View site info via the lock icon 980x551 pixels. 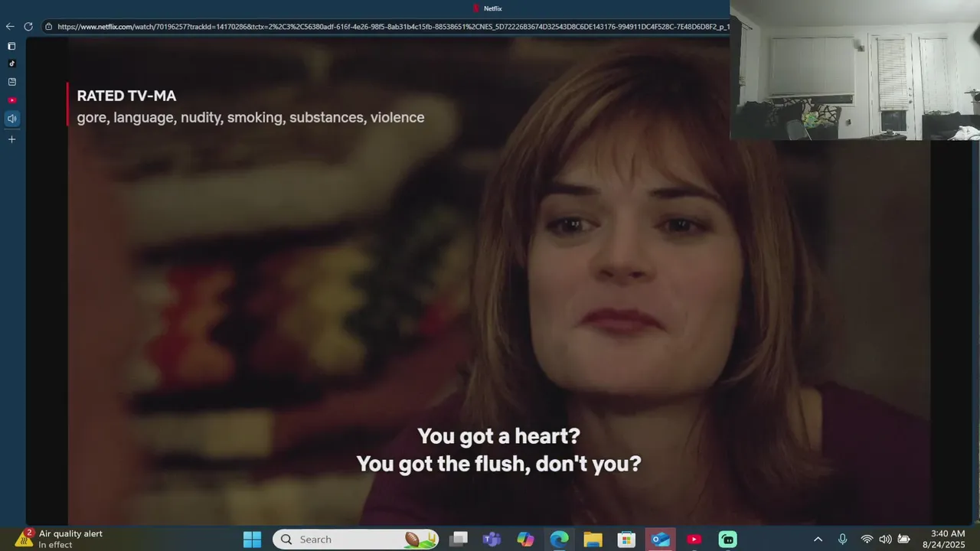click(x=48, y=26)
